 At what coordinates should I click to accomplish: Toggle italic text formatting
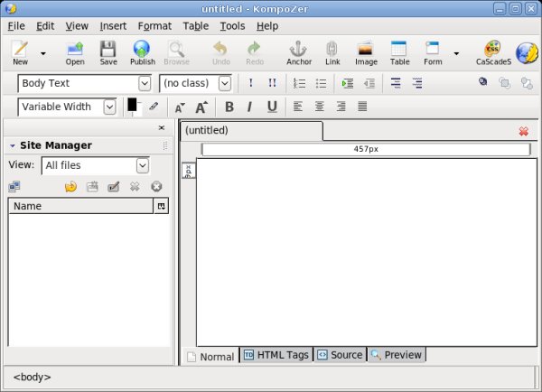(250, 107)
